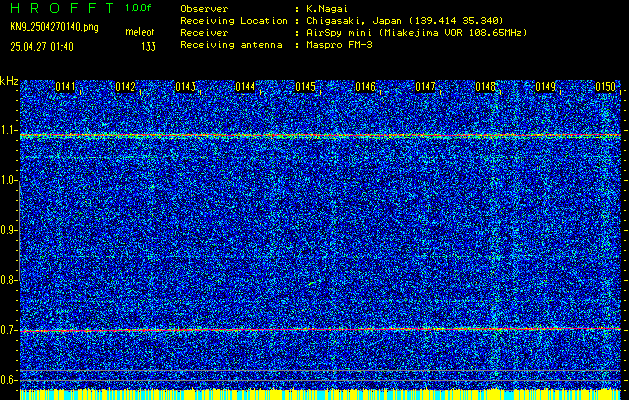629x400 pixels.
Task: Click the 0.7 frequency axis label
Action: 8,330
